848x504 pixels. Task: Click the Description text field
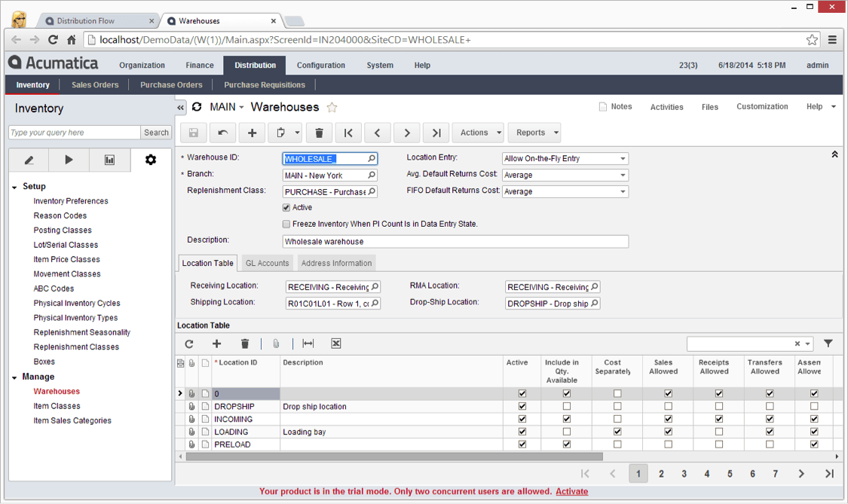(455, 241)
